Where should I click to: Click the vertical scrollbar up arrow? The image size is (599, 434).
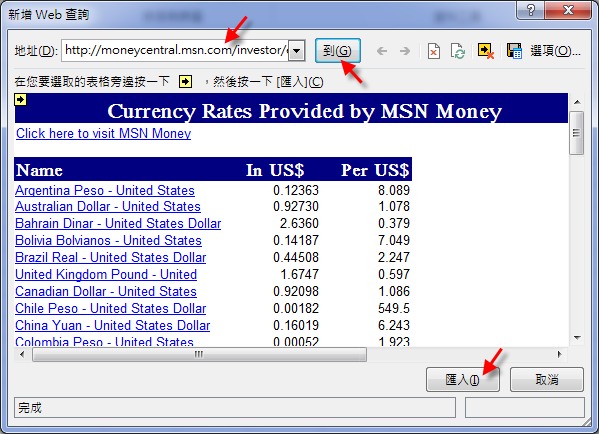[x=577, y=102]
